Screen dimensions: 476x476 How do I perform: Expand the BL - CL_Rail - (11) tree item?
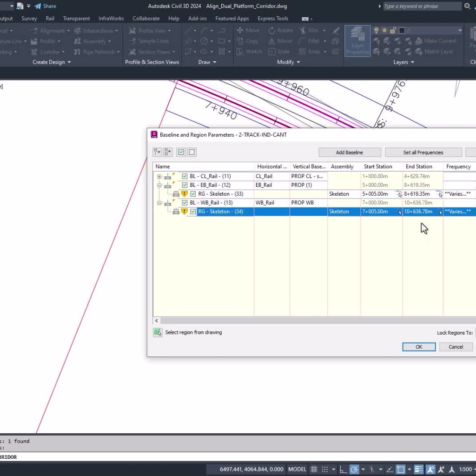click(159, 176)
